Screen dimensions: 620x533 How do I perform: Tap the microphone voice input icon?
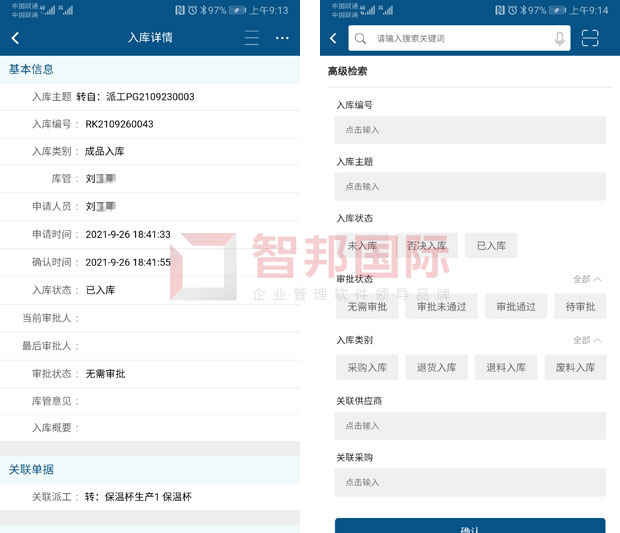pyautogui.click(x=559, y=38)
